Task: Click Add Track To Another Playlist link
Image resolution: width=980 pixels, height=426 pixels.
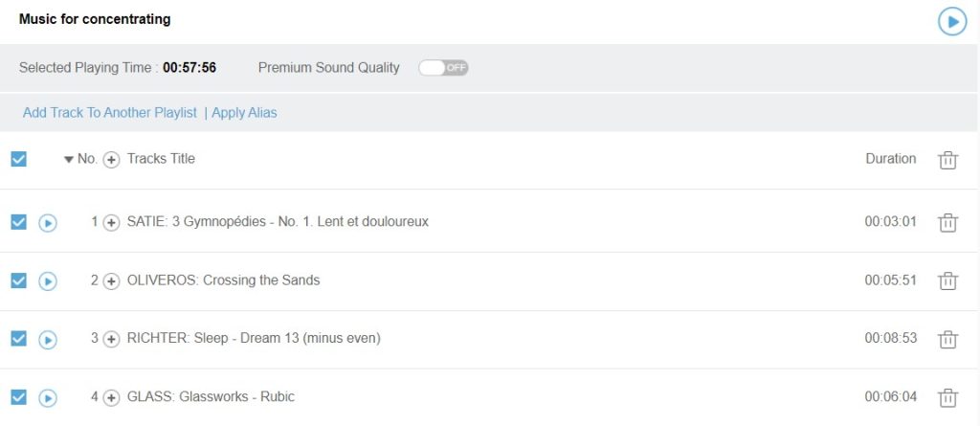Action: tap(109, 113)
